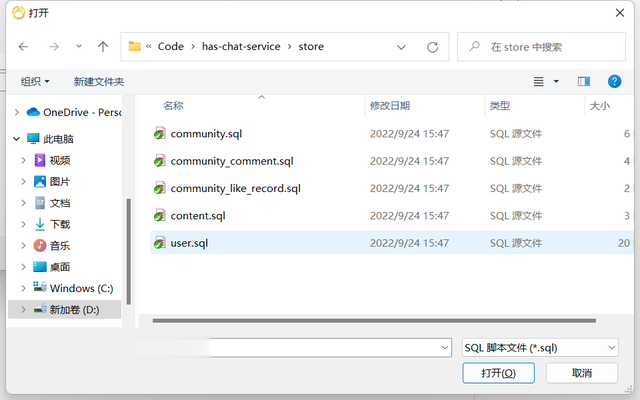Viewport: 640px width, 400px height.
Task: Click the search in store field
Action: (541, 47)
